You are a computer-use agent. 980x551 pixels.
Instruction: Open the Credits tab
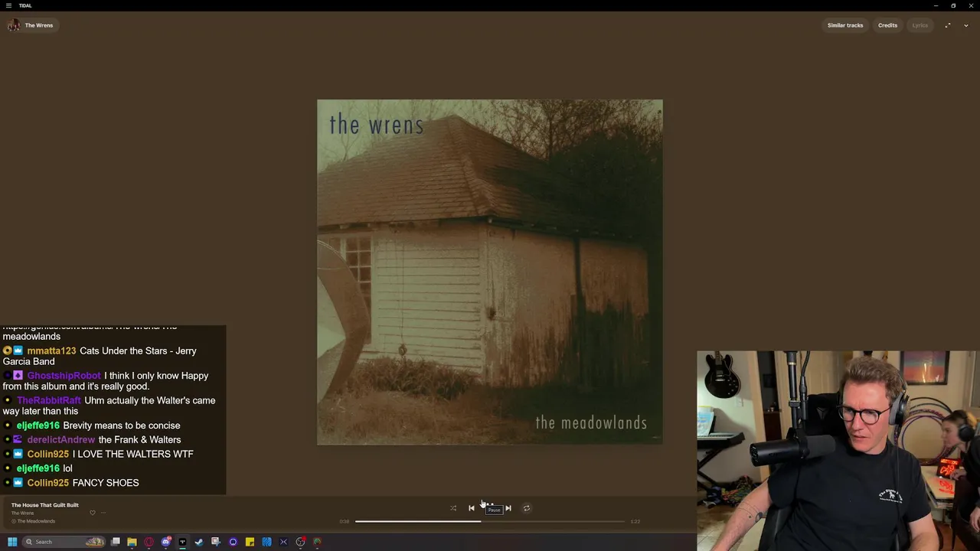[887, 25]
